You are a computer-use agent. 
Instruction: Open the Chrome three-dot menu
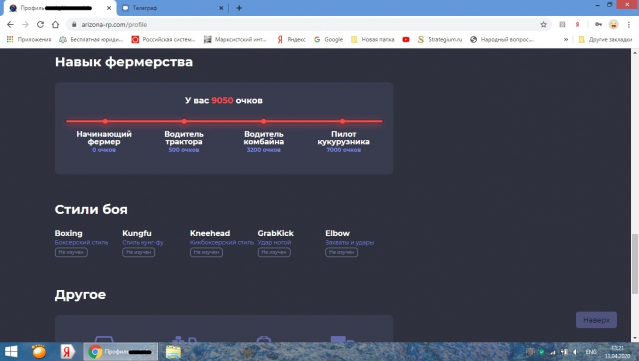click(x=628, y=24)
